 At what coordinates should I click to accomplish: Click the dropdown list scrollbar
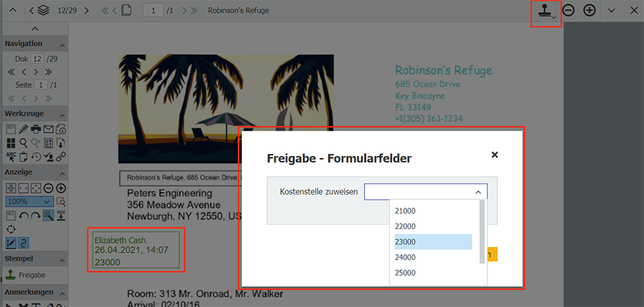click(482, 232)
